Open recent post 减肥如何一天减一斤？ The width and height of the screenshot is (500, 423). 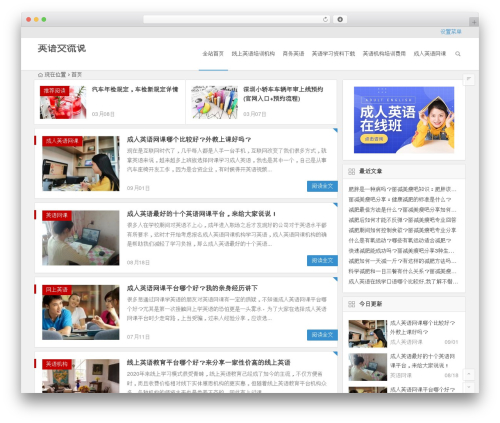pos(402,261)
